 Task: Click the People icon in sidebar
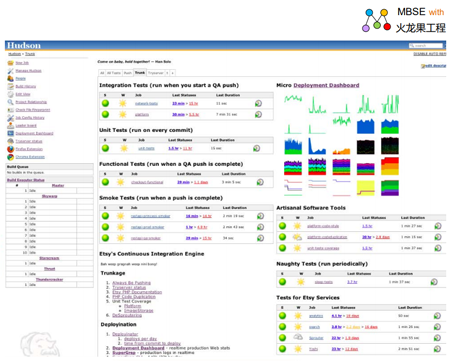point(10,79)
